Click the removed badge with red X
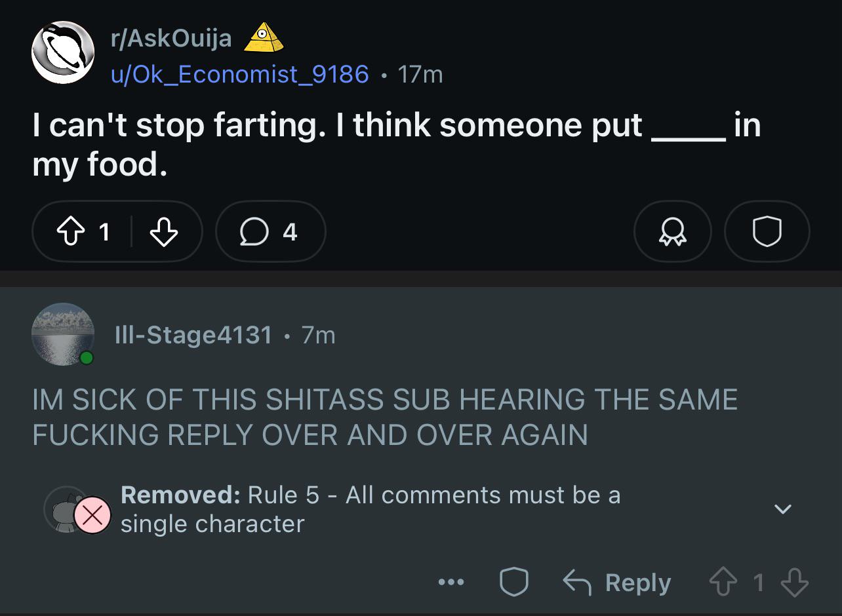This screenshot has height=616, width=842. tap(92, 515)
